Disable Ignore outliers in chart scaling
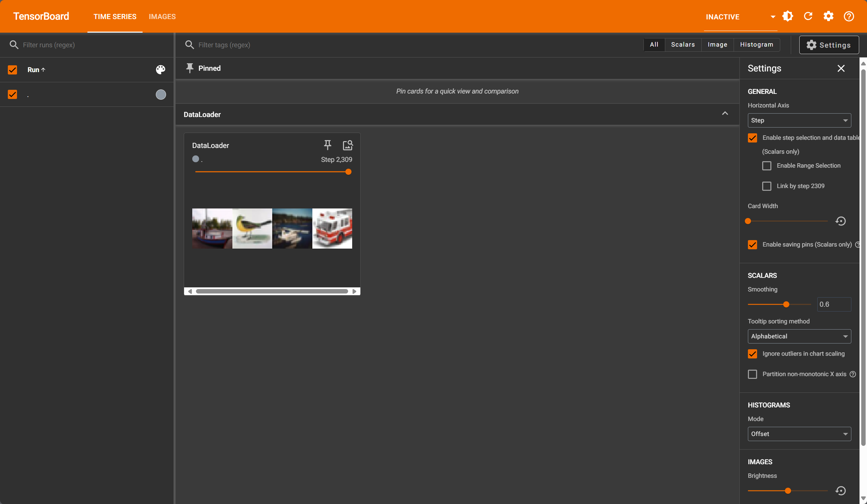The height and width of the screenshot is (504, 867). click(752, 354)
